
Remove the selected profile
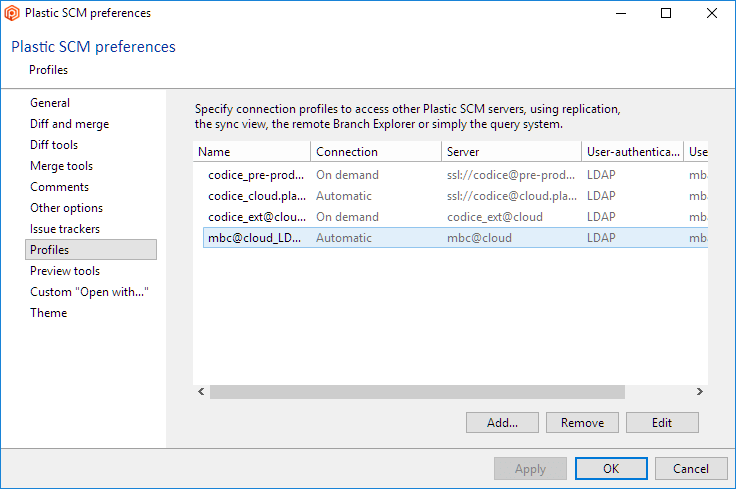pyautogui.click(x=582, y=422)
